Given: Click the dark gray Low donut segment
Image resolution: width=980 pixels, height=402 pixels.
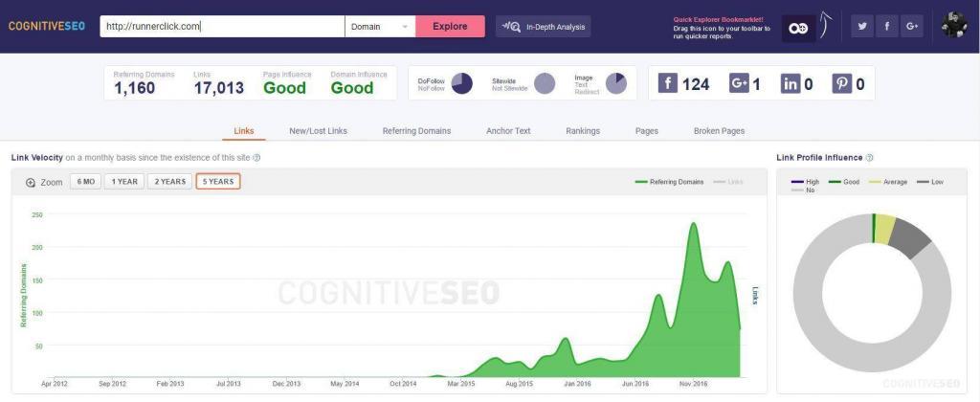Looking at the screenshot, I should [909, 238].
